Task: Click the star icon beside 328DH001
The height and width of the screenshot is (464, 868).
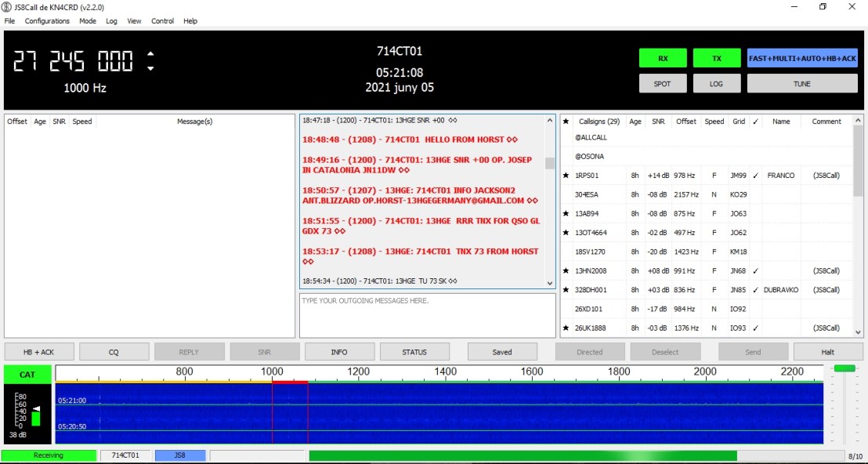Action: (566, 290)
